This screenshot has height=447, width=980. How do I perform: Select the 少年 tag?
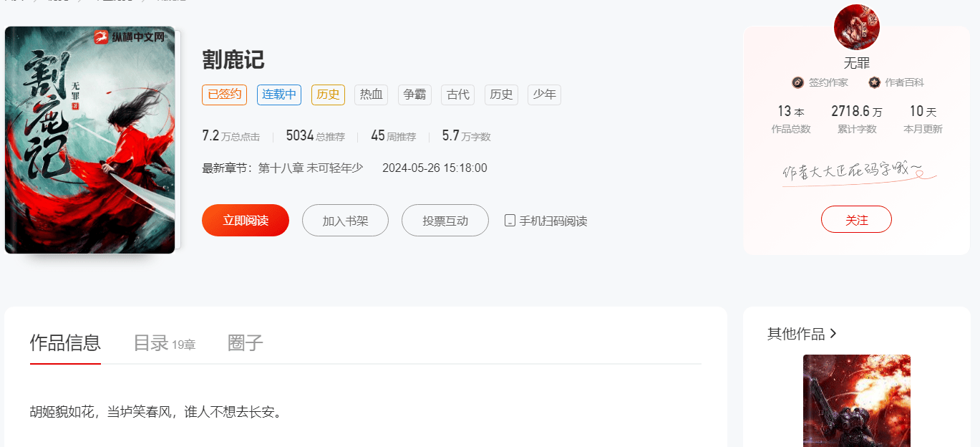click(x=545, y=95)
